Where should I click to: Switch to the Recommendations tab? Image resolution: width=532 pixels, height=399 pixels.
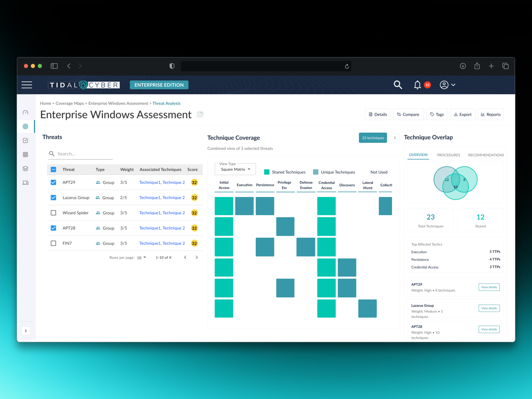486,155
